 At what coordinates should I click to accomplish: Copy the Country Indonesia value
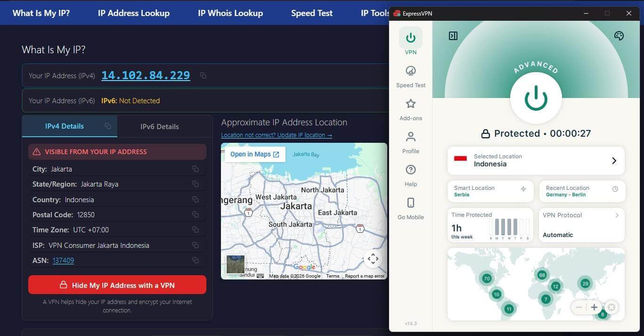click(196, 199)
